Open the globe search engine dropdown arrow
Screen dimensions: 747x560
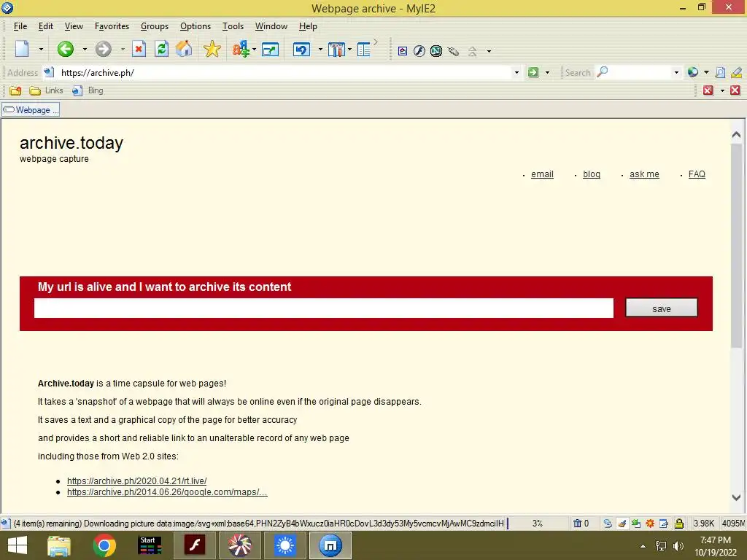click(x=706, y=72)
